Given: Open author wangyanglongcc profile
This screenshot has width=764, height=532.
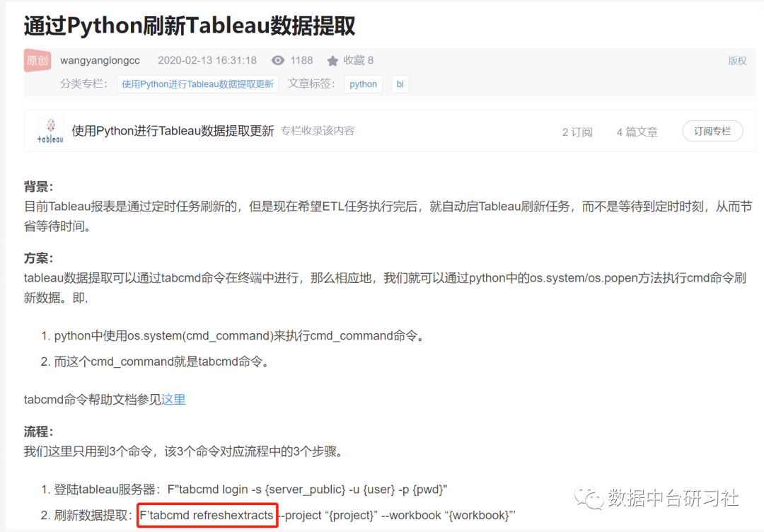Looking at the screenshot, I should [x=100, y=60].
